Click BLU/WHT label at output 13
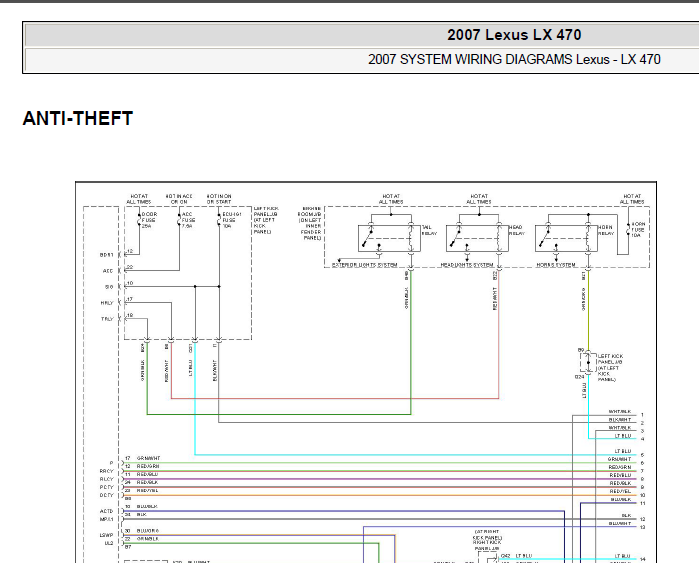 [620, 523]
